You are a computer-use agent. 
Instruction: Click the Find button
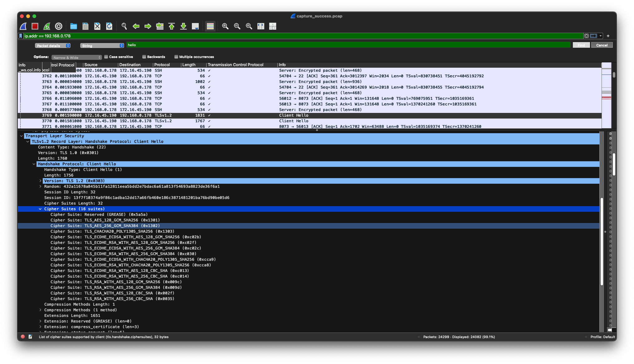pos(581,45)
